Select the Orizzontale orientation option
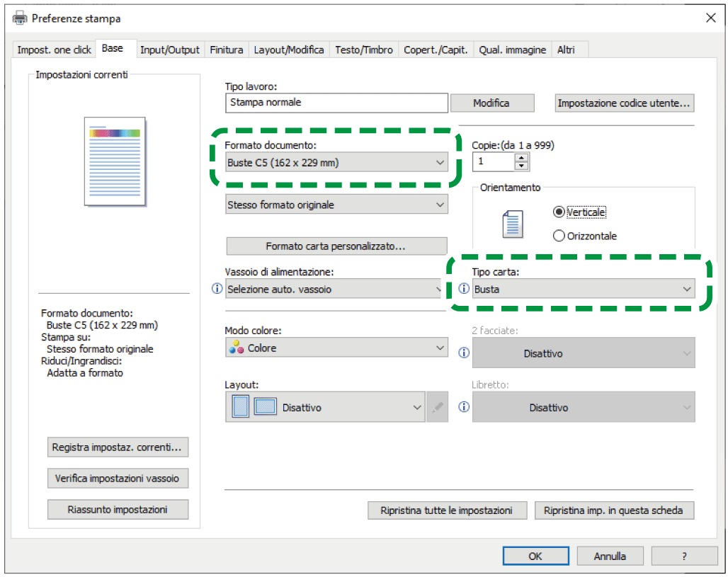The image size is (728, 577). 559,236
